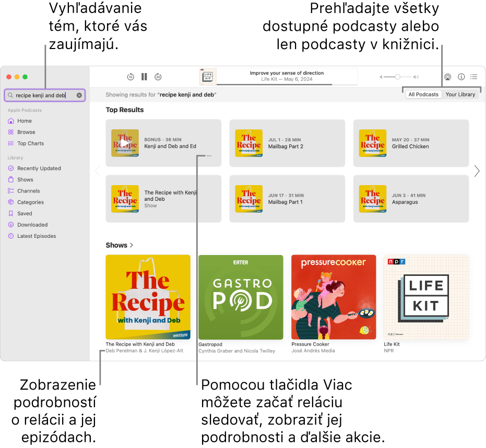The width and height of the screenshot is (486, 448).
Task: Open Top Charts in sidebar
Action: [x=30, y=143]
